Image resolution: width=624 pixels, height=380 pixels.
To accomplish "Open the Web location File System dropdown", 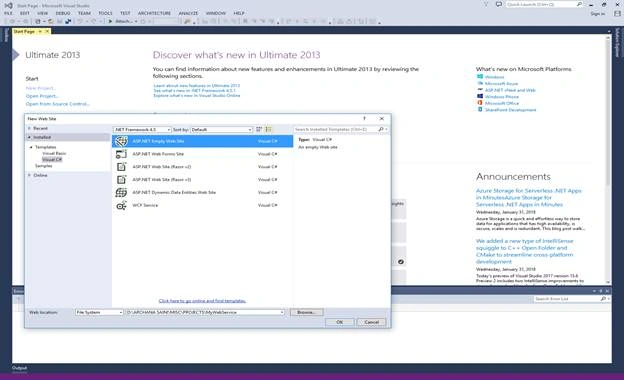I will [99, 312].
